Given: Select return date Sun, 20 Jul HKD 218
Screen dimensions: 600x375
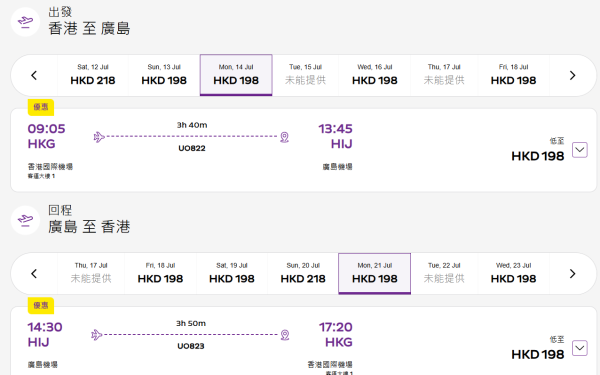Looking at the screenshot, I should 303,273.
